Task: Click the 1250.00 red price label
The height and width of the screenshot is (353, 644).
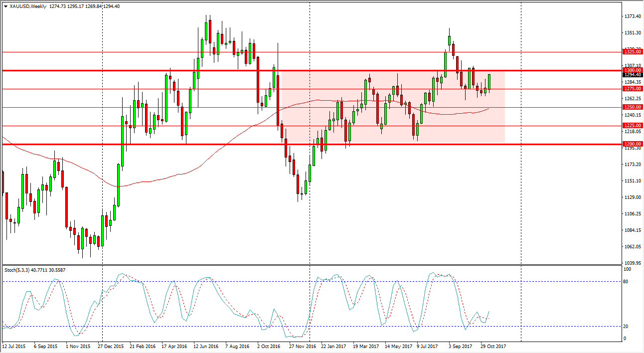Action: 632,107
